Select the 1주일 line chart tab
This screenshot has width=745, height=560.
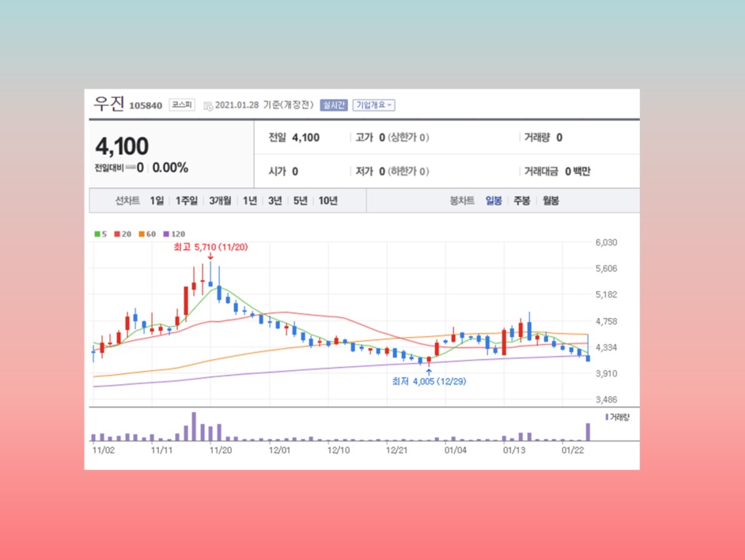187,201
